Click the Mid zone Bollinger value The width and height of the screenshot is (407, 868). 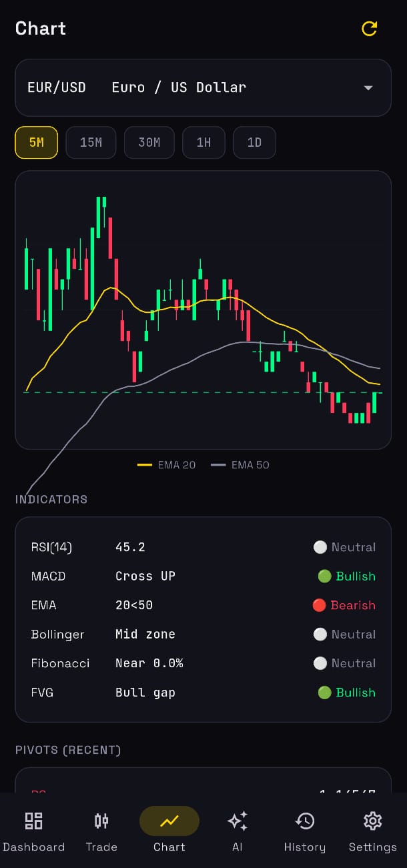tap(145, 634)
